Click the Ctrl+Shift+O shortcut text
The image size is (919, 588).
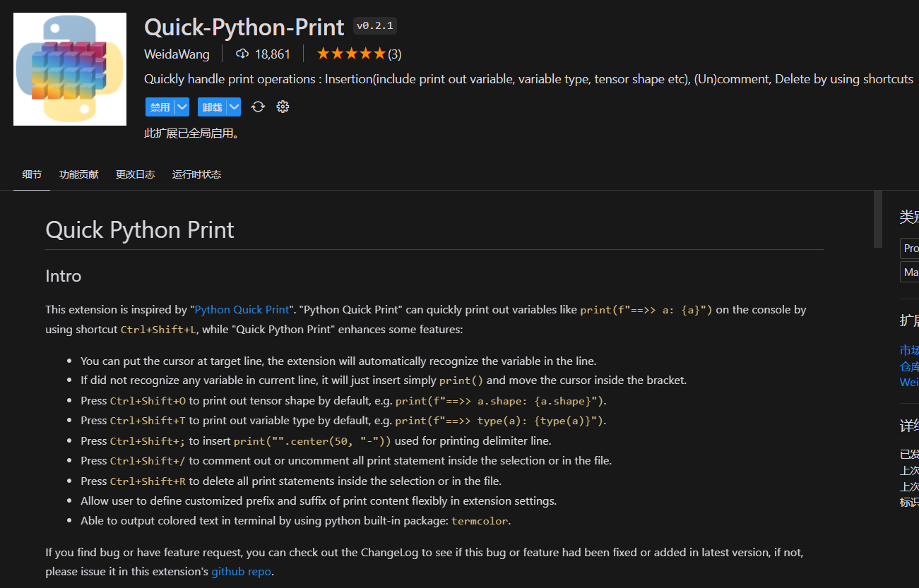tap(148, 401)
